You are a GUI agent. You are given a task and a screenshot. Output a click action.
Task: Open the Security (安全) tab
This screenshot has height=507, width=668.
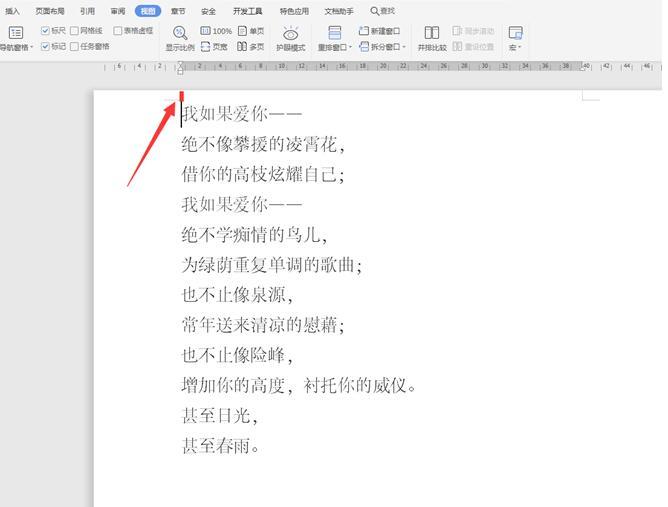click(208, 11)
